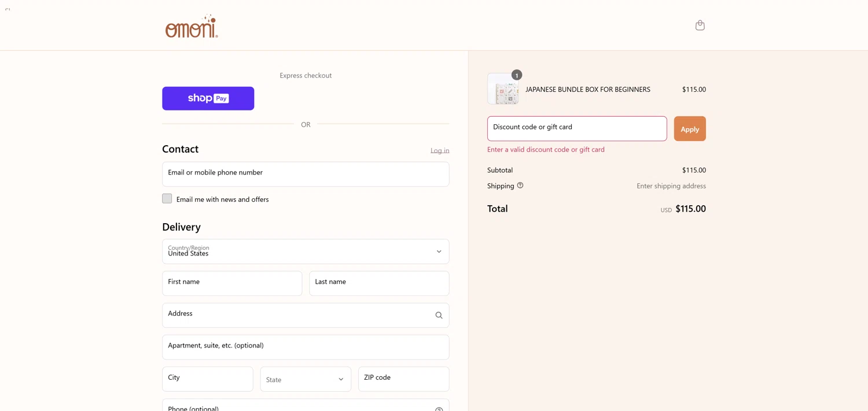The image size is (868, 411).
Task: Focus the Discount code or gift card field
Action: pos(577,128)
